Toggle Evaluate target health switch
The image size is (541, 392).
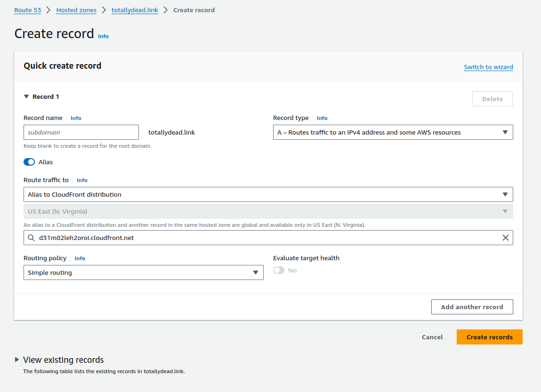(x=278, y=270)
